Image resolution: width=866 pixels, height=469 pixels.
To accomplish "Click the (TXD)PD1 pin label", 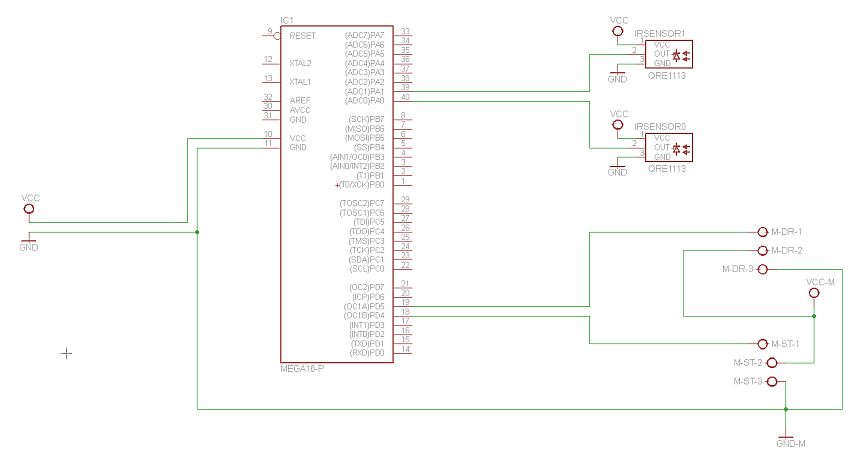I will [368, 344].
